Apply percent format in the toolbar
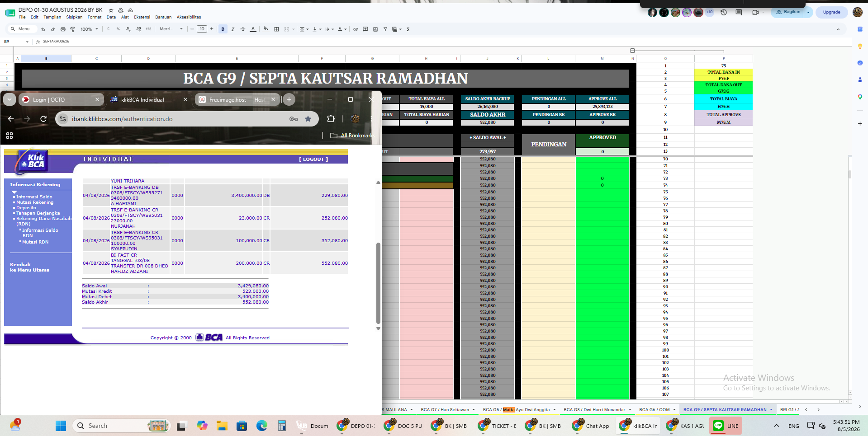 click(x=119, y=29)
